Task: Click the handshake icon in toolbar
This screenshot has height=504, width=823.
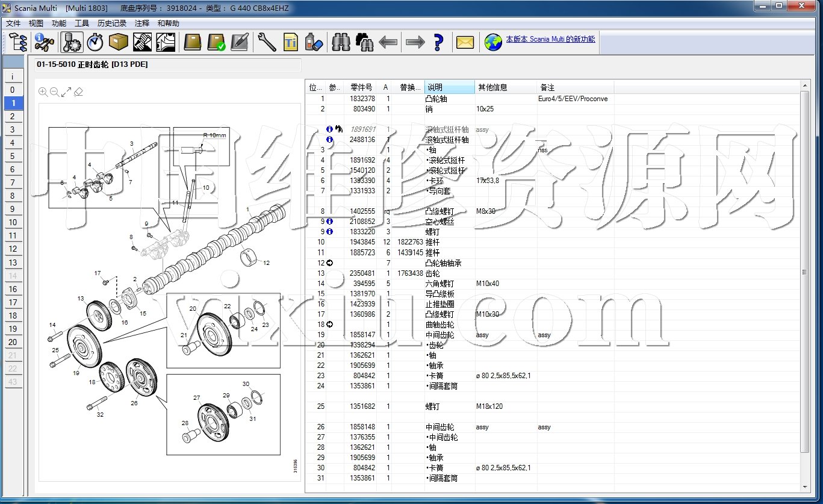Action: pyautogui.click(x=142, y=42)
